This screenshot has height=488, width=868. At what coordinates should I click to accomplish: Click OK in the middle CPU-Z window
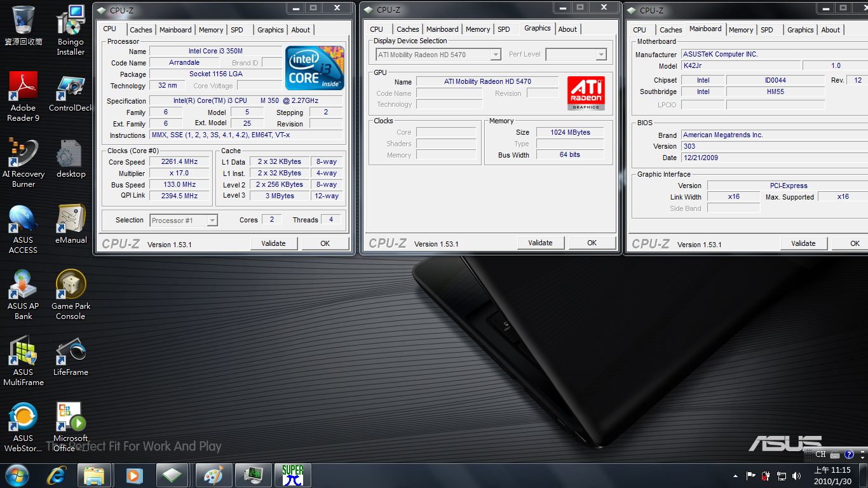click(x=592, y=243)
